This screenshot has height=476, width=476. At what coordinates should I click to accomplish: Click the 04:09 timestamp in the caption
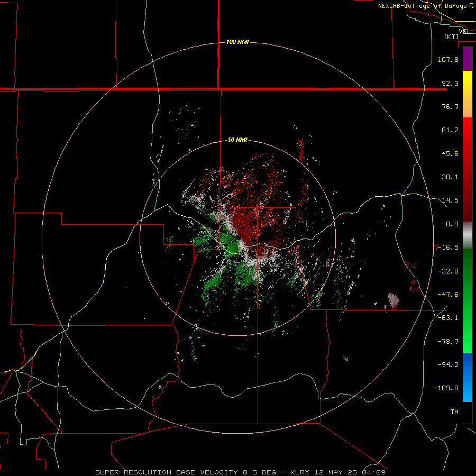[x=373, y=472]
